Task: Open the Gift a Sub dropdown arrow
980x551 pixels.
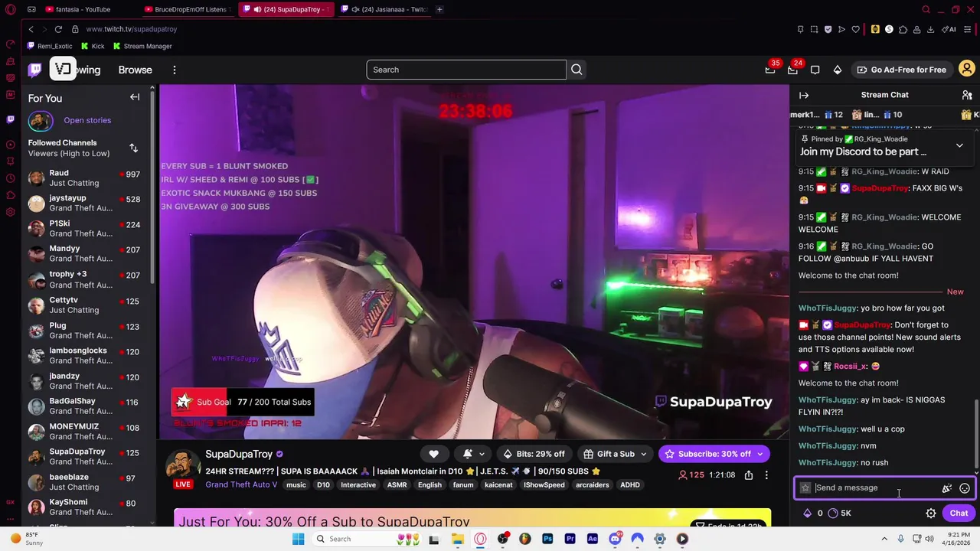Action: (643, 454)
